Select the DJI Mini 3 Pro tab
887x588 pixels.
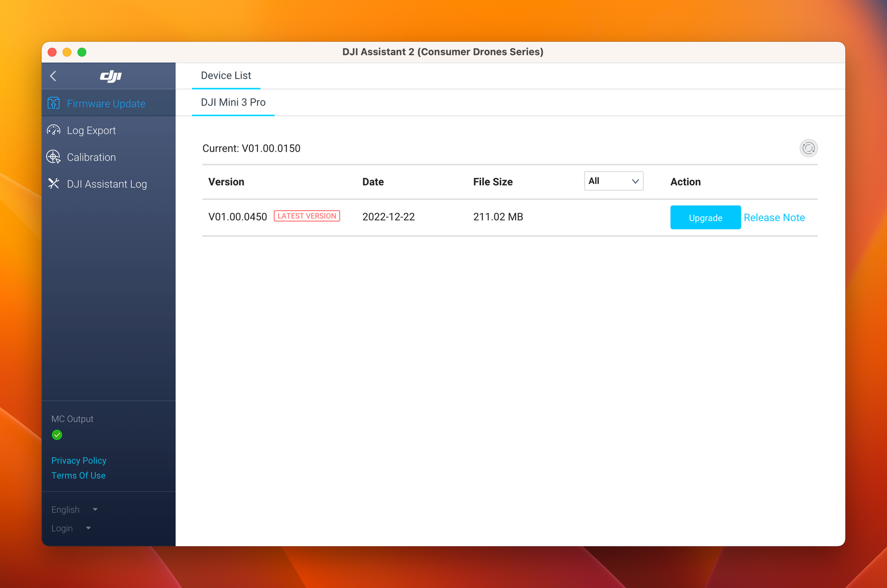pyautogui.click(x=233, y=102)
